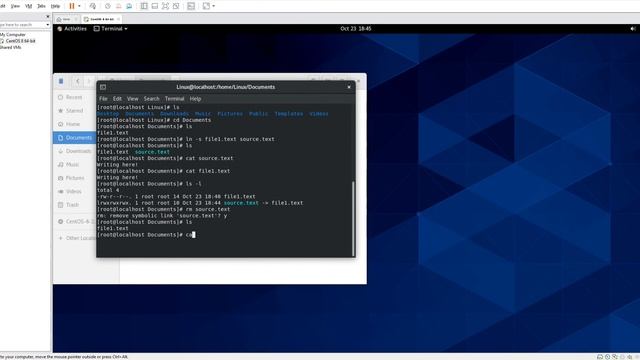
Task: Pause the virtual machine from VMware toolbar
Action: 72,6
